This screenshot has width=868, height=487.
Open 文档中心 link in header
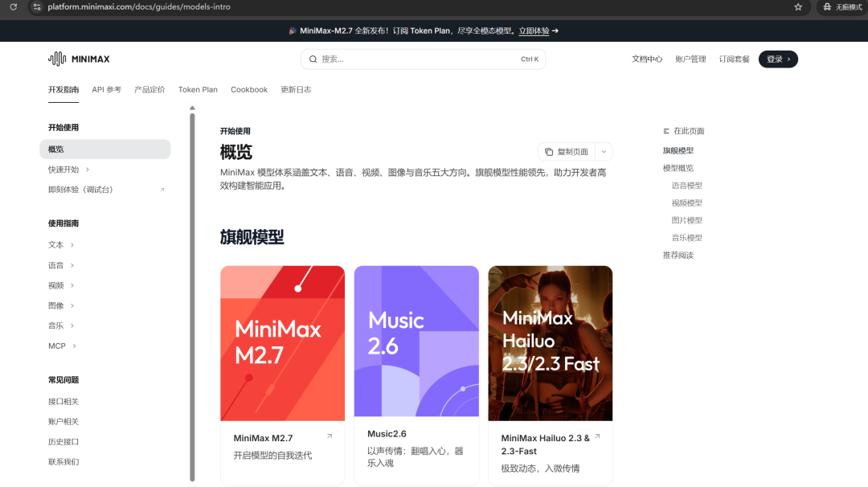[646, 59]
